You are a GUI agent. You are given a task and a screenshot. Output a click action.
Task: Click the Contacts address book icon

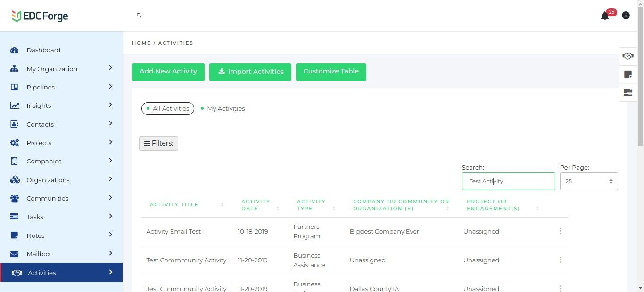pyautogui.click(x=14, y=124)
